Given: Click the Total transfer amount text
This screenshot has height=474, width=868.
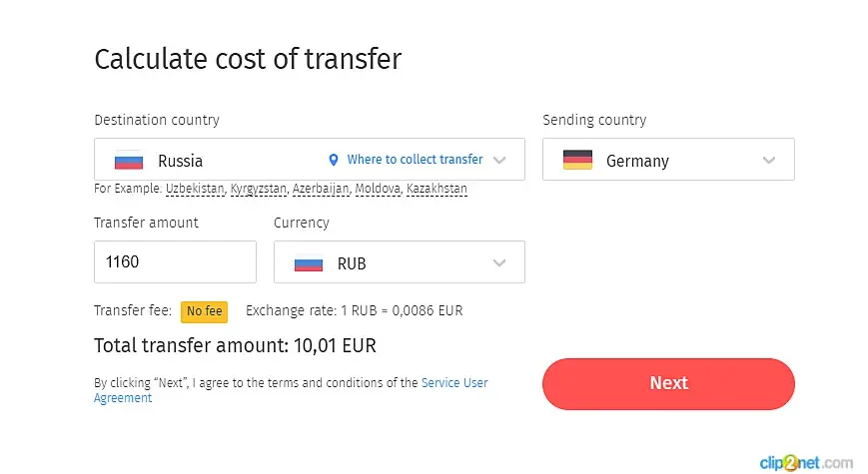Looking at the screenshot, I should click(x=235, y=345).
